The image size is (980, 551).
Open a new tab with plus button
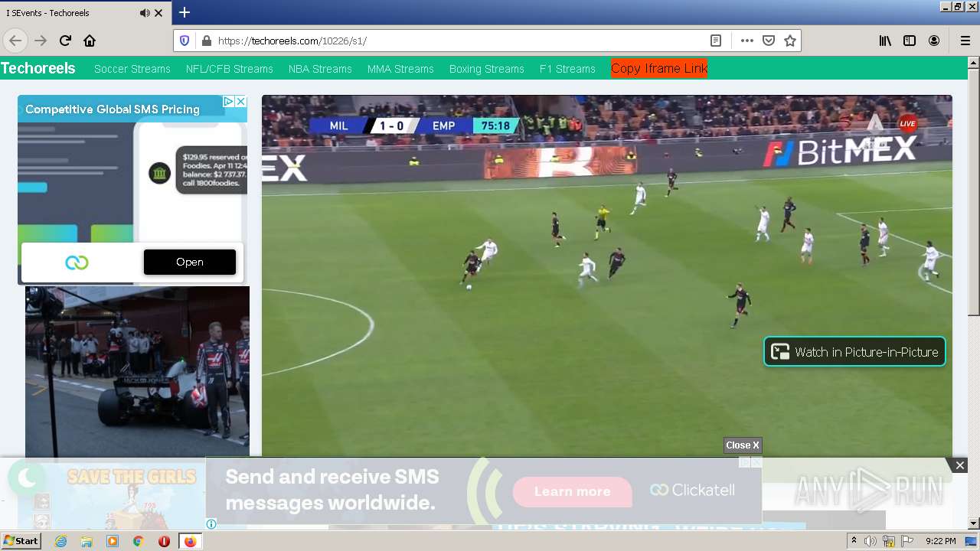tap(185, 12)
